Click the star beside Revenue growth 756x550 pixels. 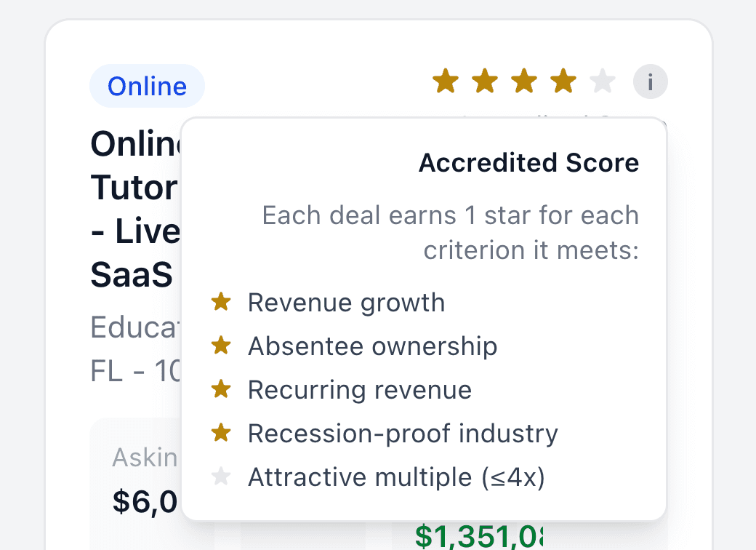222,302
